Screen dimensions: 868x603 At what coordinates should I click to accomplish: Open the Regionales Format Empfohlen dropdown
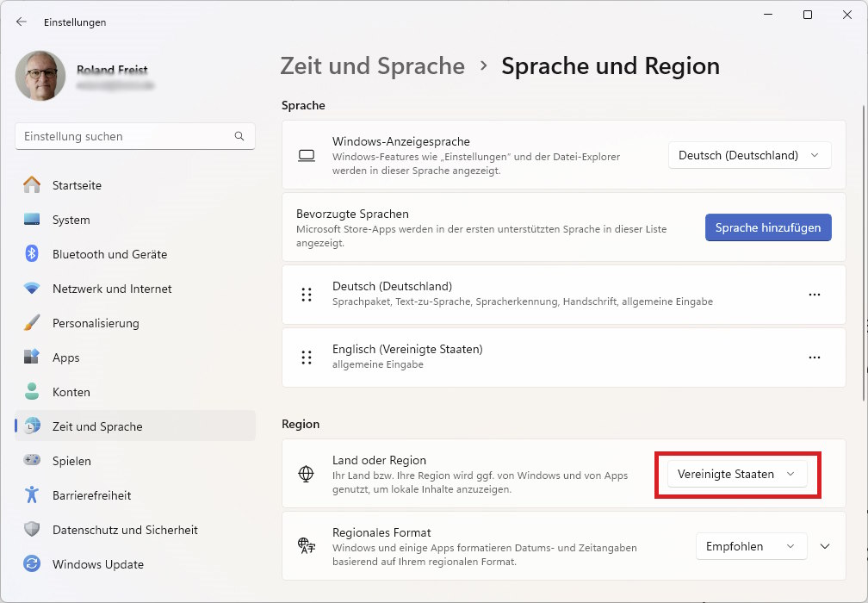point(751,546)
